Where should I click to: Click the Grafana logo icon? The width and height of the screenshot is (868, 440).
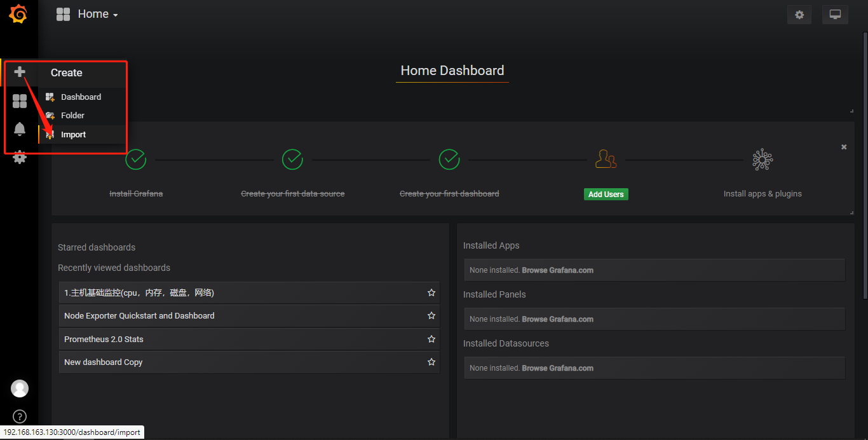[18, 14]
